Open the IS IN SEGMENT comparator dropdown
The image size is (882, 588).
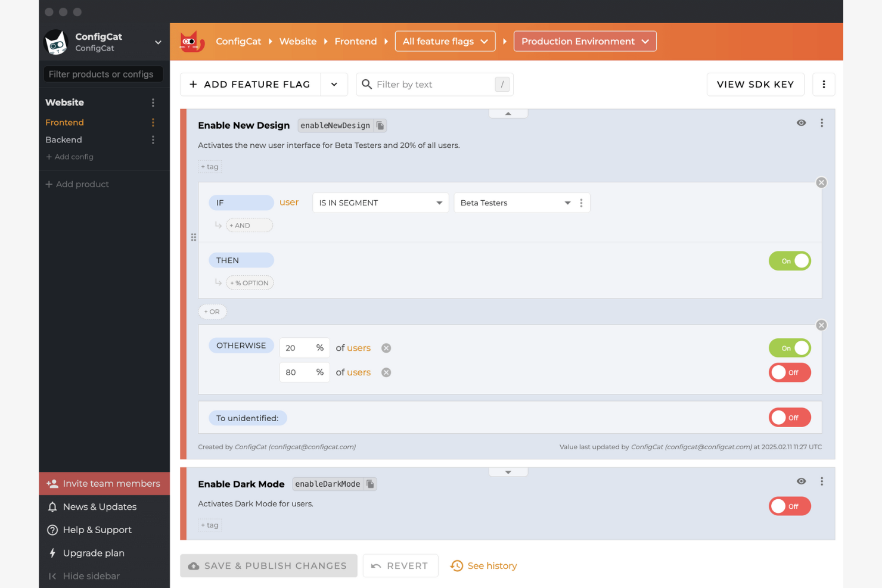pos(381,203)
